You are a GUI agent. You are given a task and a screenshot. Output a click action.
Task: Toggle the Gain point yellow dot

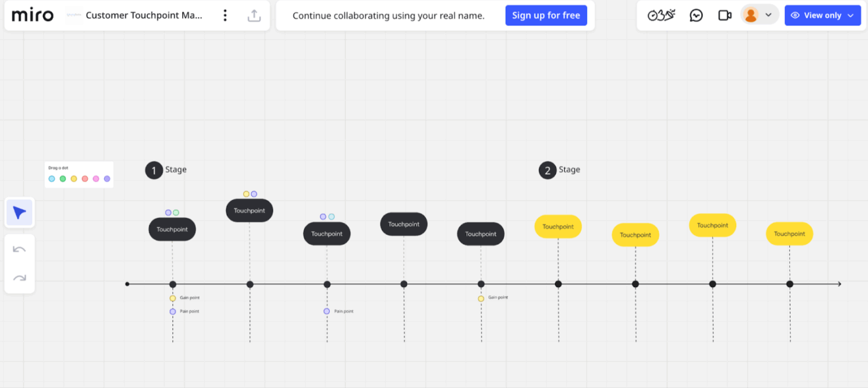pyautogui.click(x=172, y=298)
